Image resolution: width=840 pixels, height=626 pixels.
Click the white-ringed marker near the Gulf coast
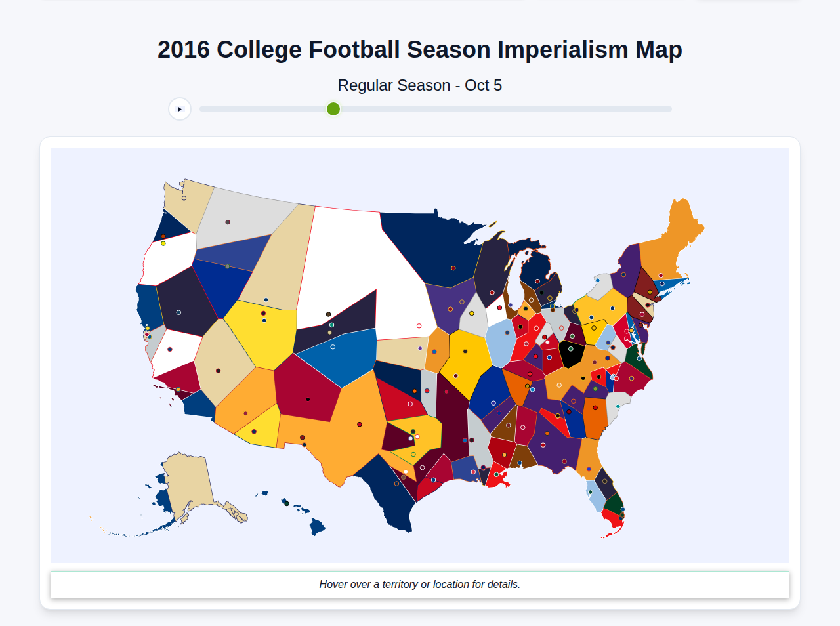423,467
